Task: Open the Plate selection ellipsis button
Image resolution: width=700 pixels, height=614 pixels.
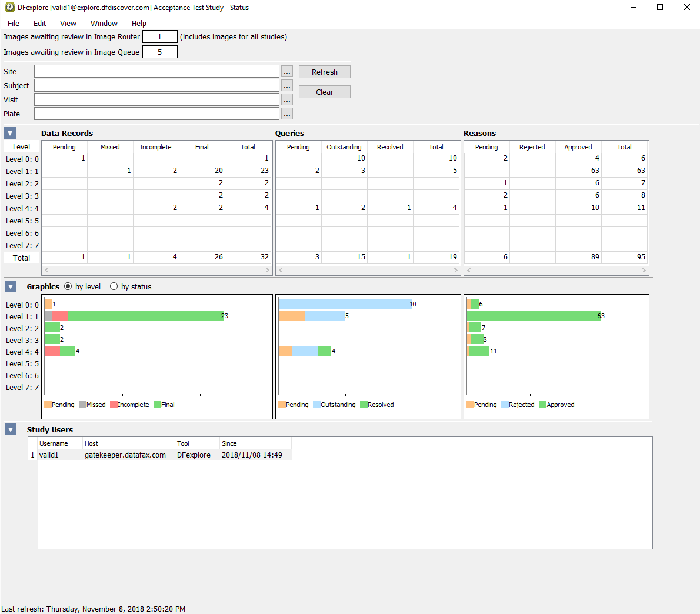Action: [287, 114]
